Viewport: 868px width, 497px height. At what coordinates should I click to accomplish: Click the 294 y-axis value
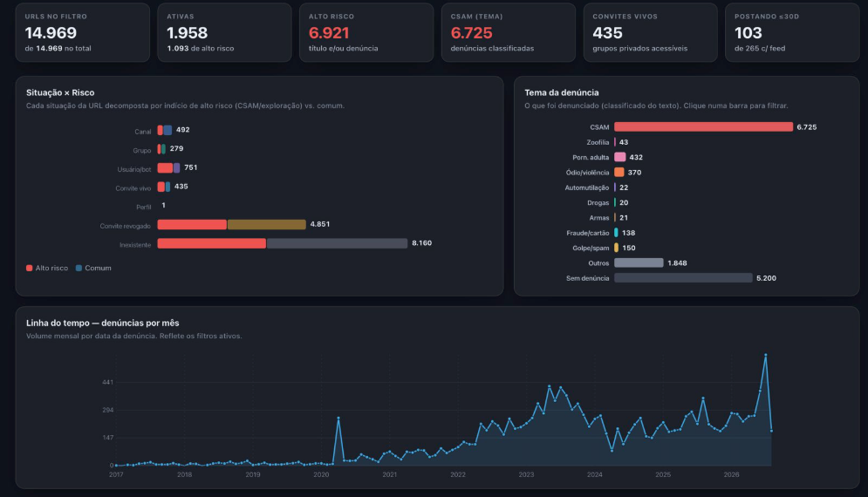(x=107, y=410)
